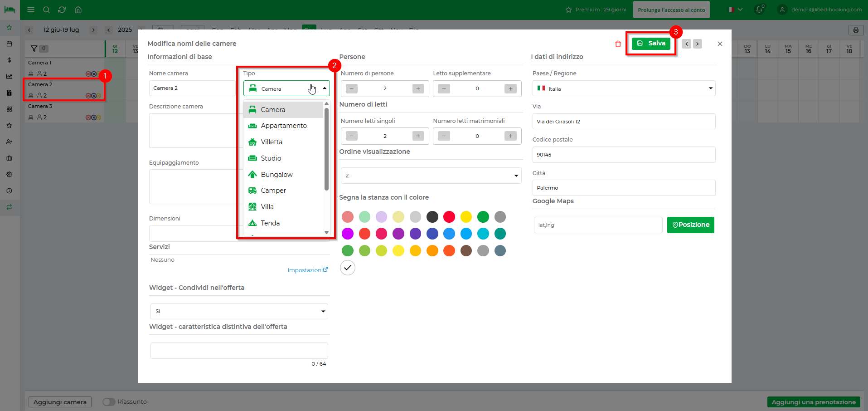Open the Paese / Regione Italia dropdown
This screenshot has height=411, width=868.
pyautogui.click(x=624, y=88)
